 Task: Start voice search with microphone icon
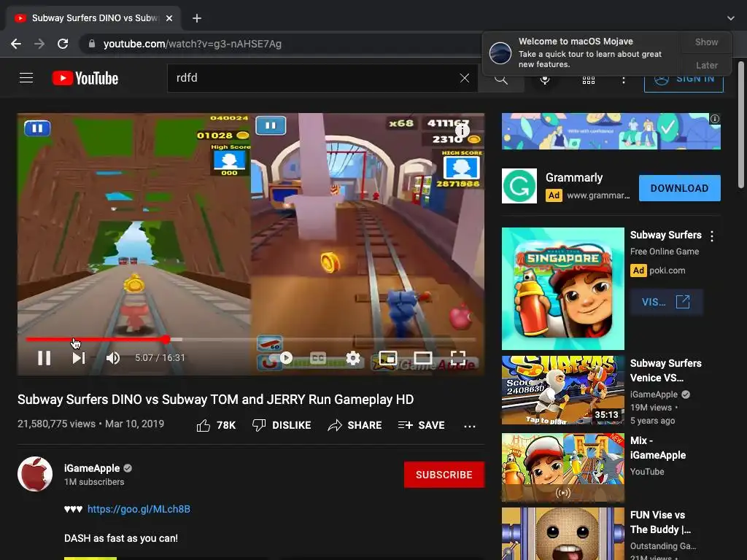pos(545,79)
